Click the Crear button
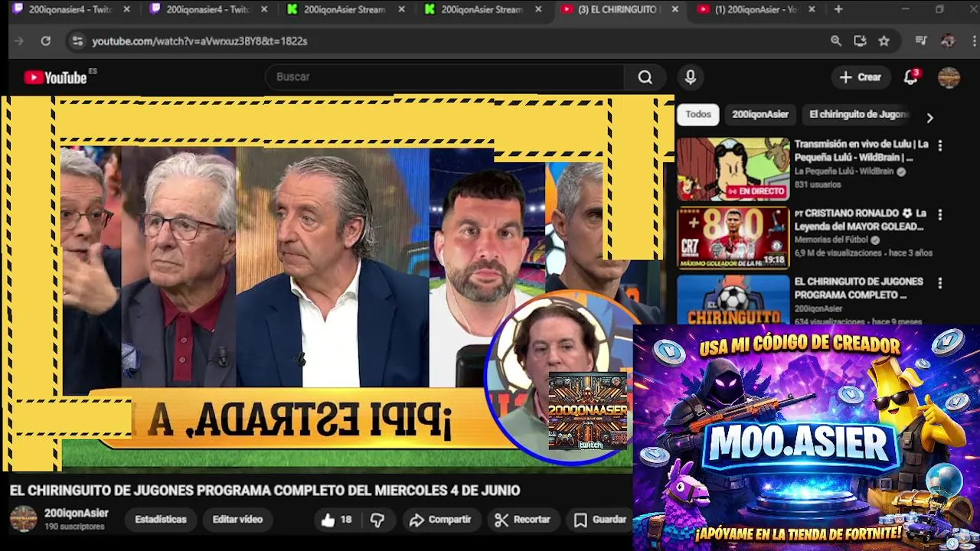Viewport: 980px width, 551px height. pyautogui.click(x=861, y=77)
